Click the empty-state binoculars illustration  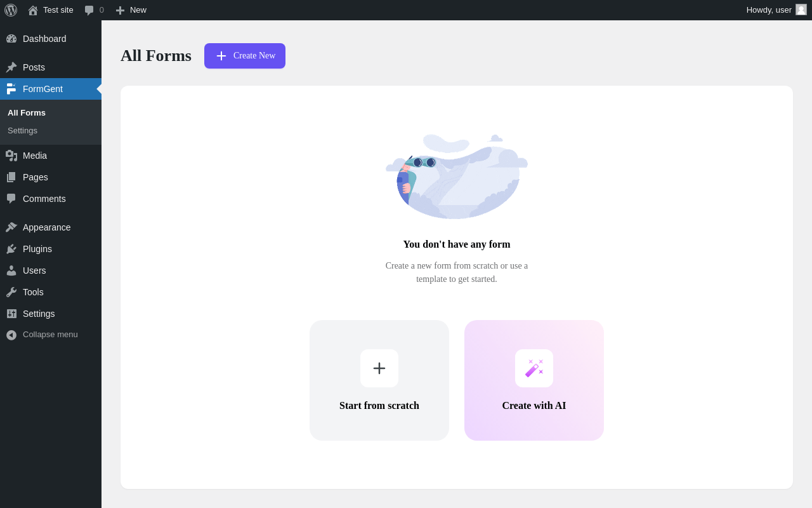(x=457, y=177)
